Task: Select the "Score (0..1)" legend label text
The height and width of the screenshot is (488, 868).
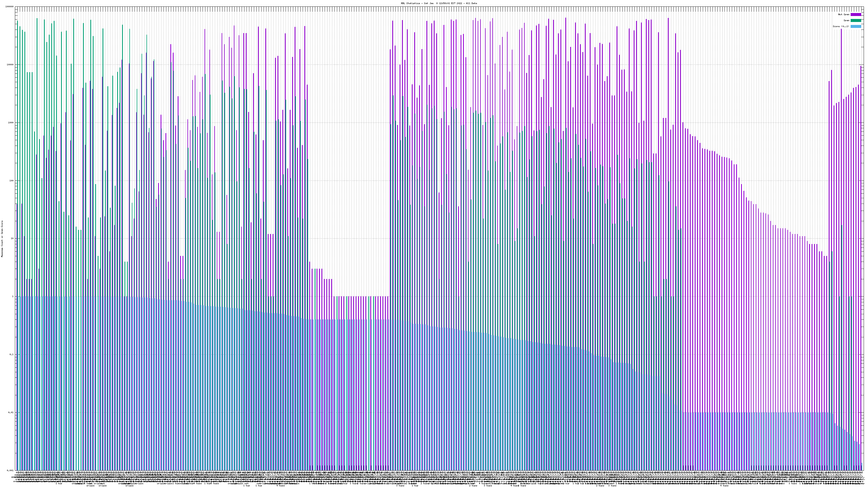Action: click(841, 26)
